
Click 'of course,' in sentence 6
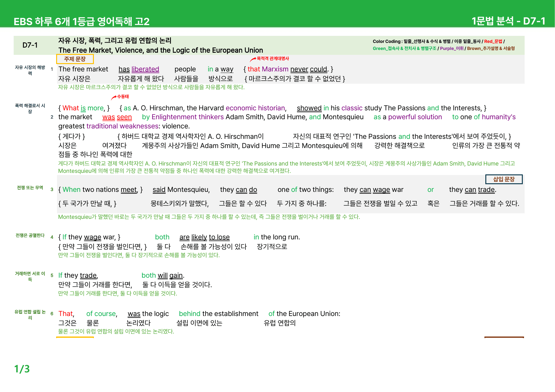coord(102,314)
